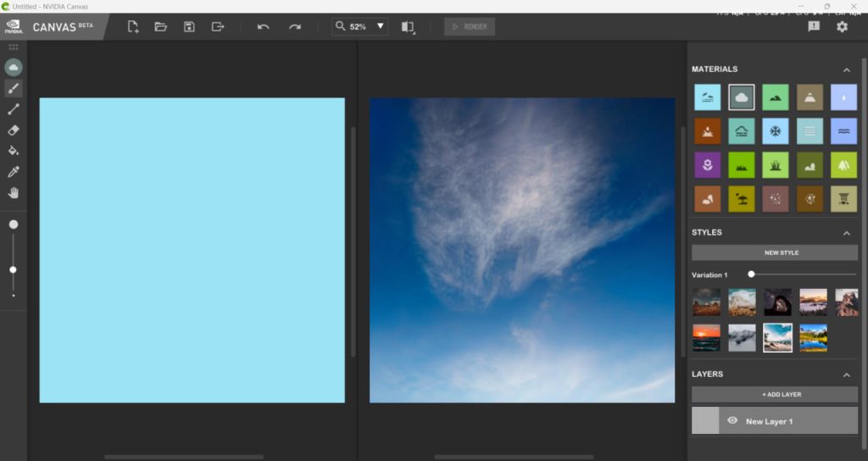Choose the water drop material
Screen dimensions: 868x461
(843, 97)
